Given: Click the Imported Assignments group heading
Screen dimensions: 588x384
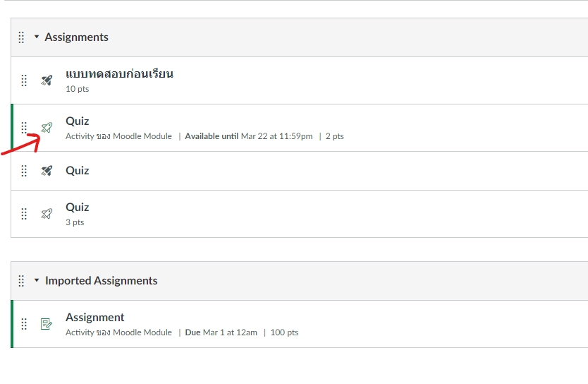Looking at the screenshot, I should tap(101, 280).
